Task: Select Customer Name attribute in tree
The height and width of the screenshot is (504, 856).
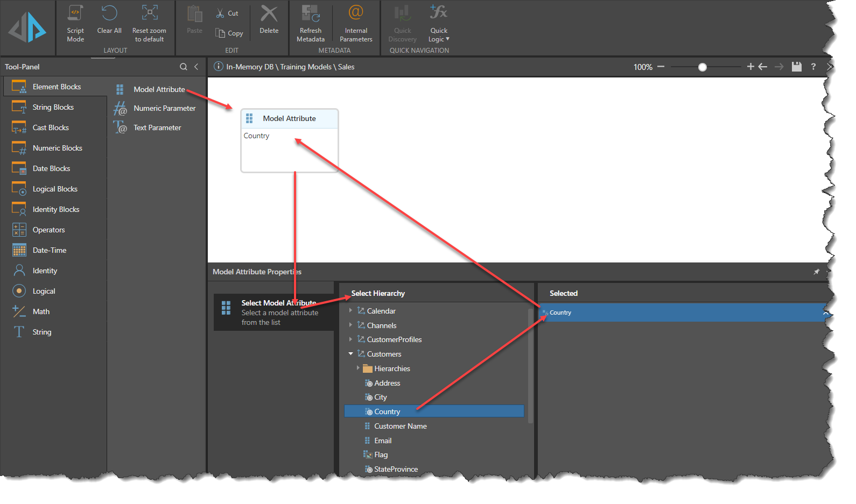Action: tap(400, 426)
